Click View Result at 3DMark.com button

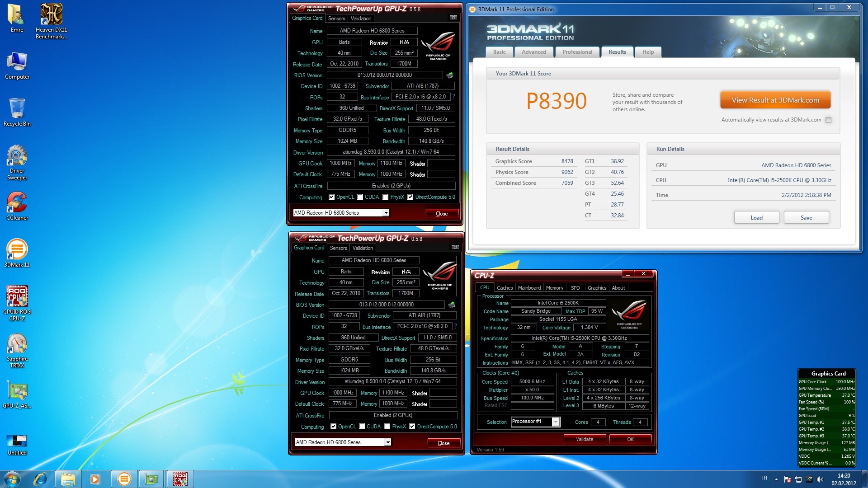coord(775,100)
